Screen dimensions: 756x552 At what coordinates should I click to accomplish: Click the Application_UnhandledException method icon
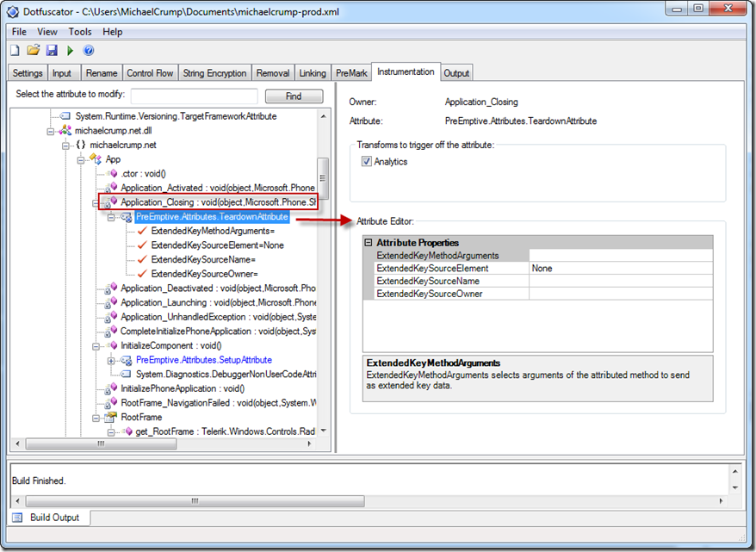[111, 317]
